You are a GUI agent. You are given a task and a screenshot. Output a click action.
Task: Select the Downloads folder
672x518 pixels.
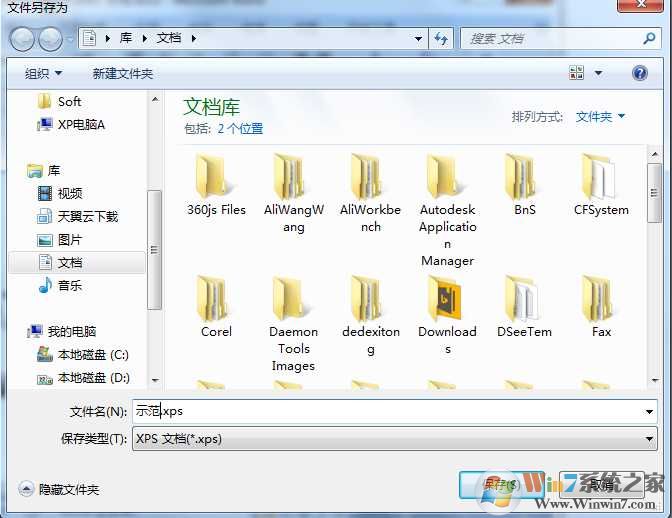[447, 316]
